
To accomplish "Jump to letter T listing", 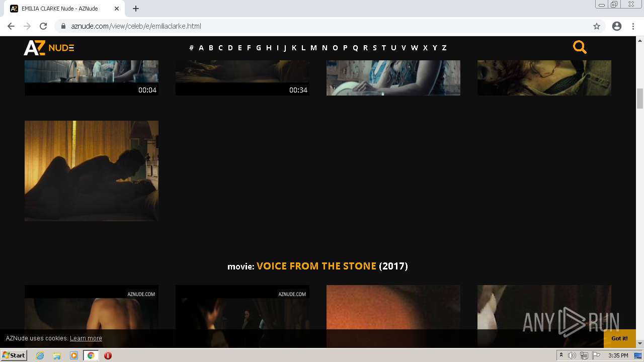I will tap(383, 48).
